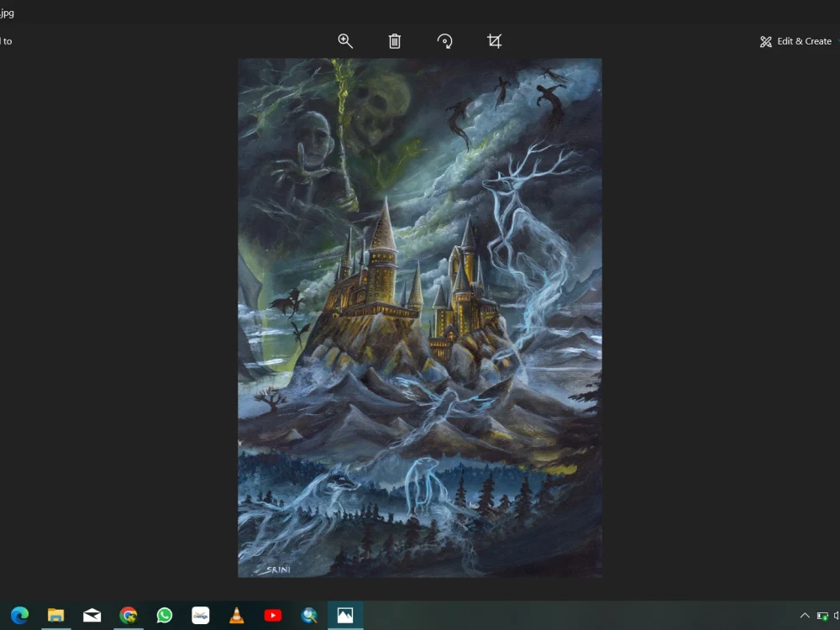The image size is (840, 630).
Task: Open the white app icon beside WhatsApp
Action: 201,615
